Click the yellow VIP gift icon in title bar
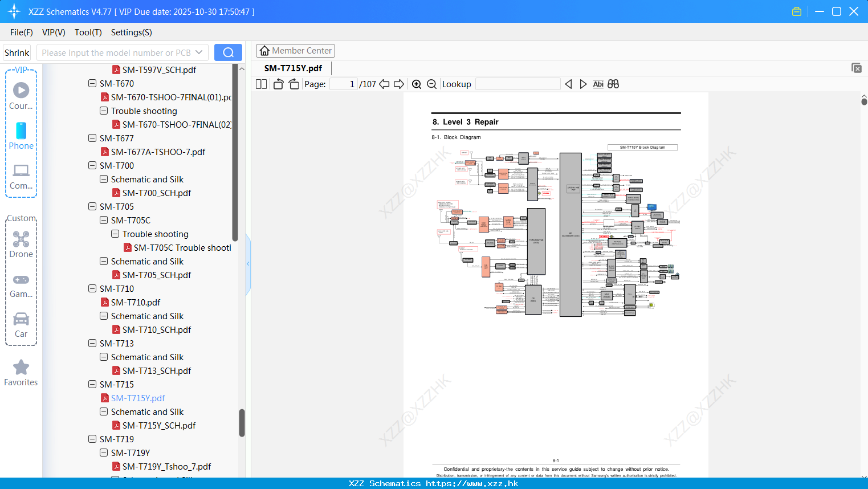Image resolution: width=868 pixels, height=489 pixels. click(x=797, y=11)
